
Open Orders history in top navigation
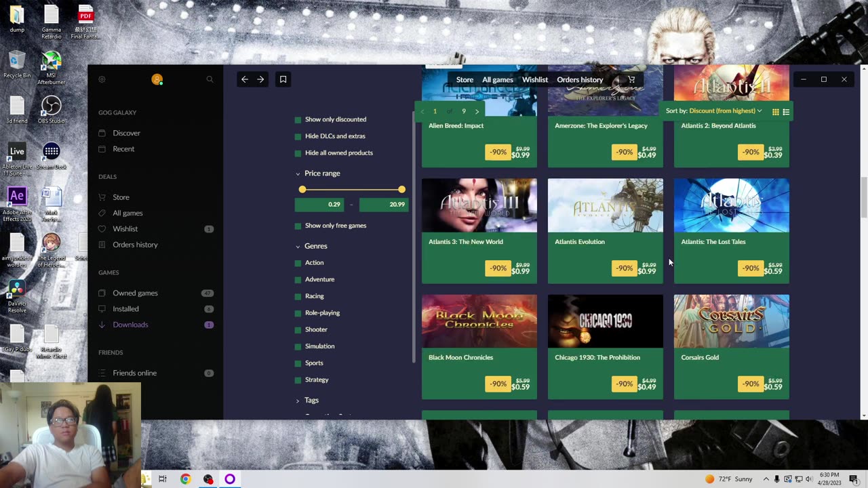(580, 80)
